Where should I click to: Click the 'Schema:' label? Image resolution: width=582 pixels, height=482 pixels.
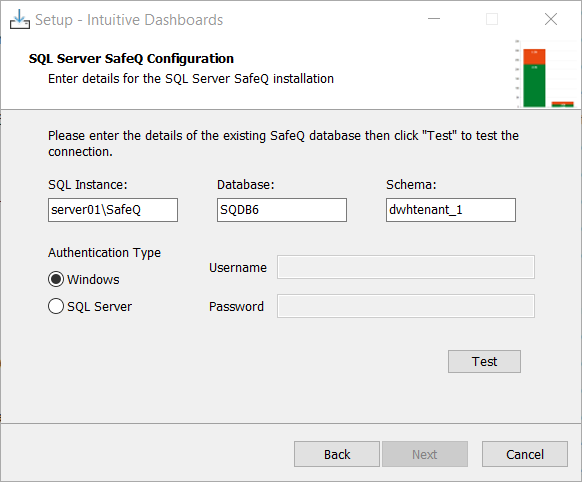click(x=411, y=184)
